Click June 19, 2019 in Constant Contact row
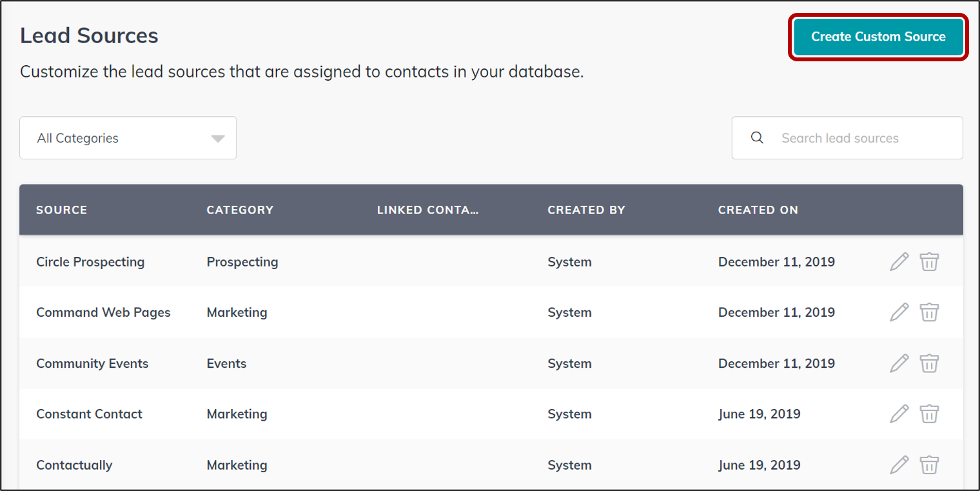 click(x=759, y=414)
